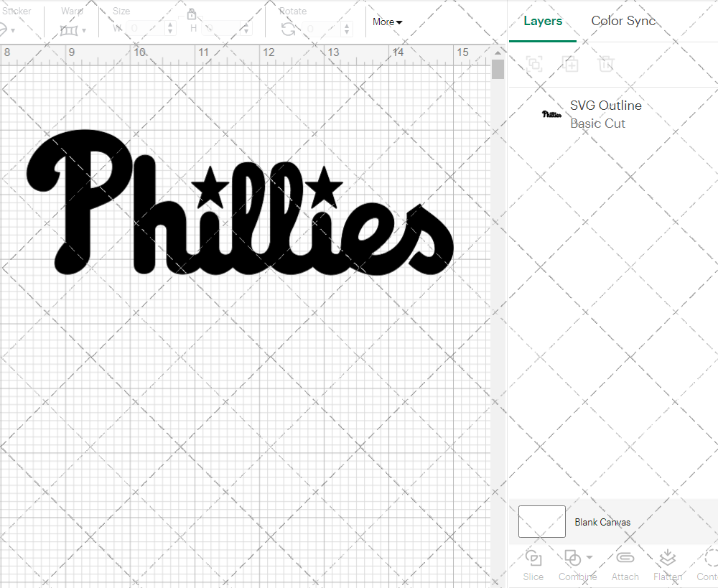The image size is (718, 588).
Task: Select the Phillies logo on canvas
Action: [x=240, y=203]
